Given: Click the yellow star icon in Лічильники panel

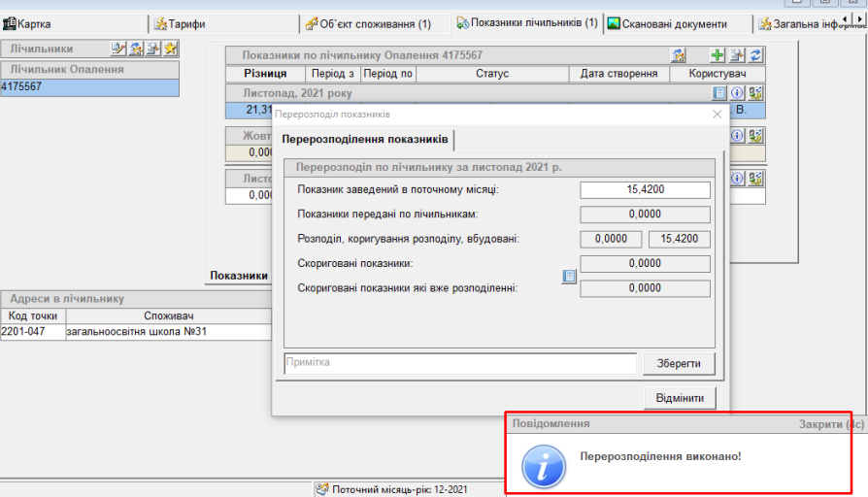Looking at the screenshot, I should [171, 49].
